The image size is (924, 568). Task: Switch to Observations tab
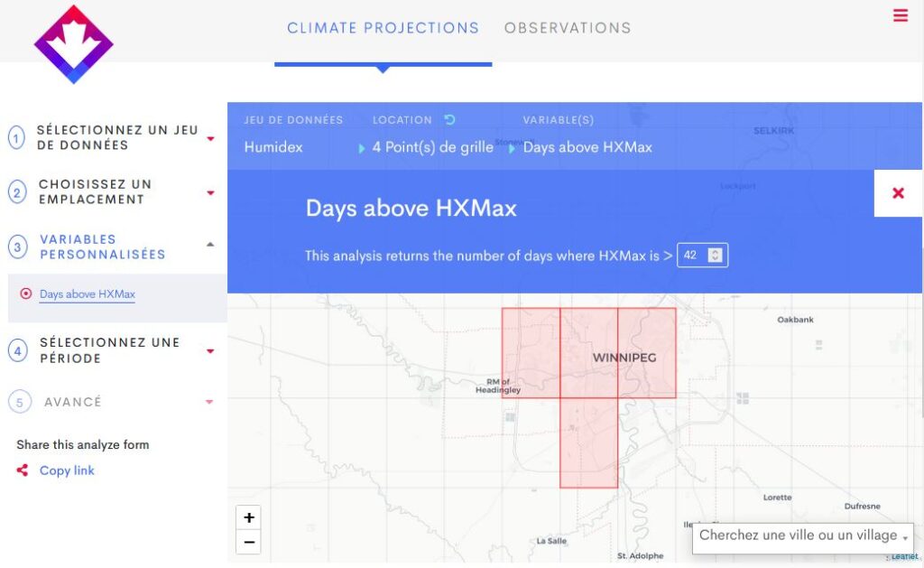[x=568, y=28]
